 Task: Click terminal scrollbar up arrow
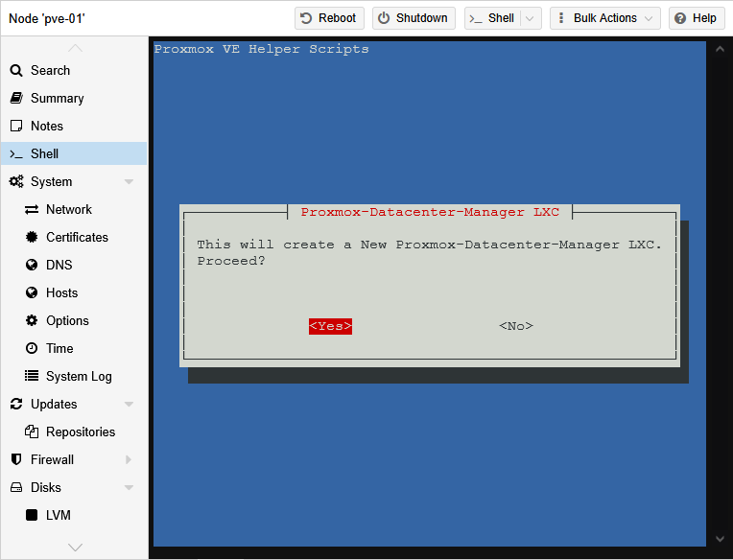(x=720, y=49)
